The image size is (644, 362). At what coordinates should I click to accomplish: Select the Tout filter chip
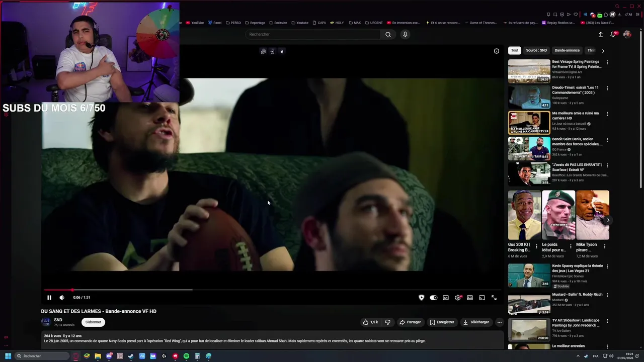(x=515, y=50)
